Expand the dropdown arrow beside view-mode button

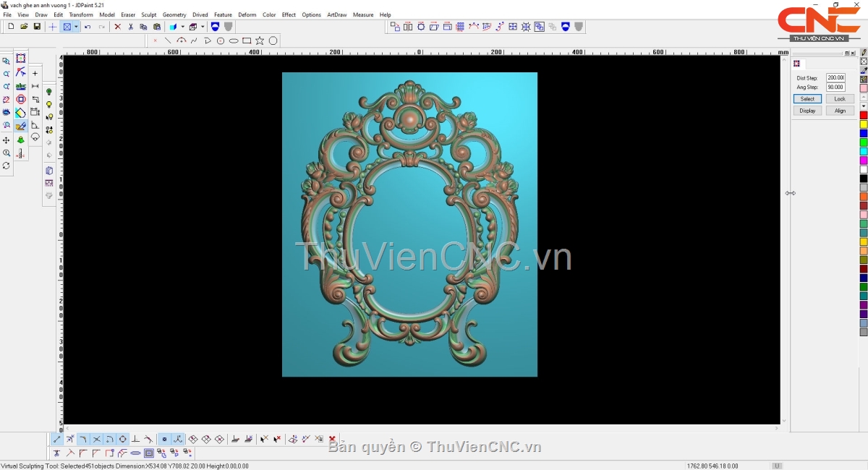tap(76, 27)
